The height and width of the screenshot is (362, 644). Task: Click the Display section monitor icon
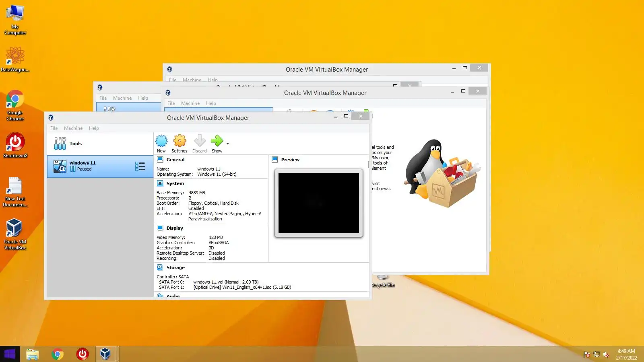[x=160, y=228]
